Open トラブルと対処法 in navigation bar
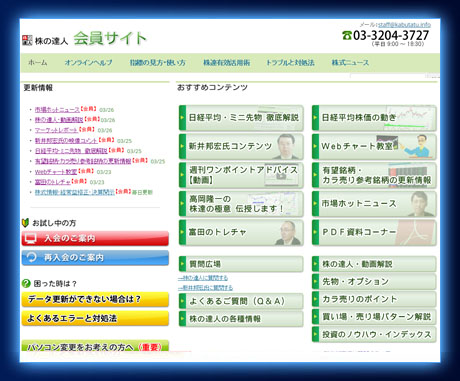The image size is (460, 381). [x=290, y=63]
